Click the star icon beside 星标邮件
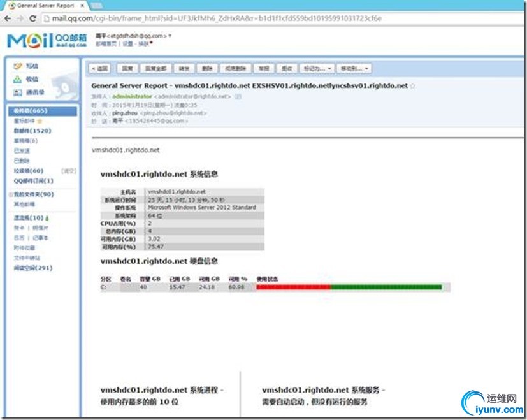The image size is (527, 420). 40,120
